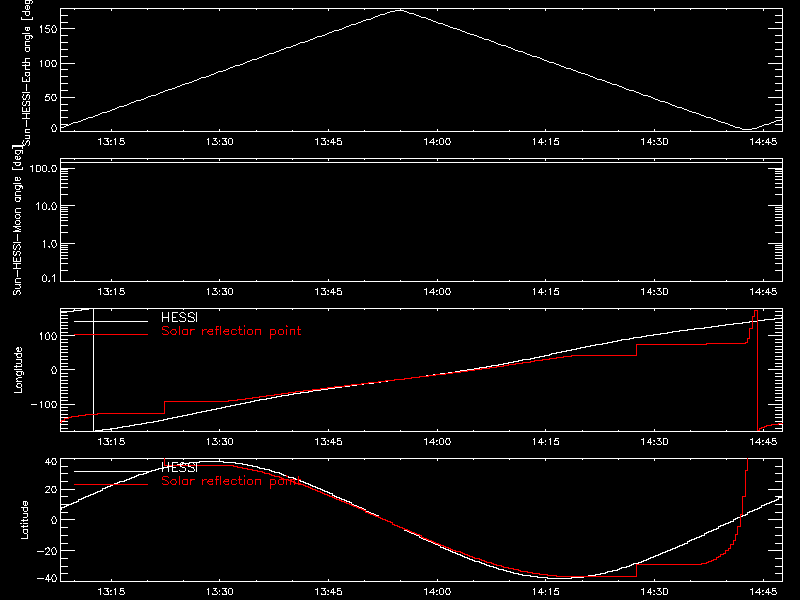Click tick value 100 on Longitude axis
This screenshot has height=600, width=800.
48,336
